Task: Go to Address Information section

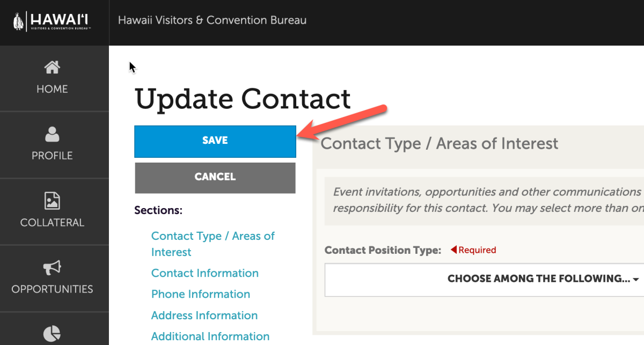Action: [204, 315]
